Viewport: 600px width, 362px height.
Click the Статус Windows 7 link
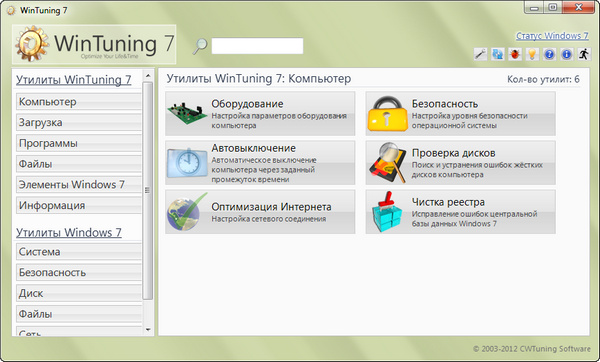[x=552, y=36]
